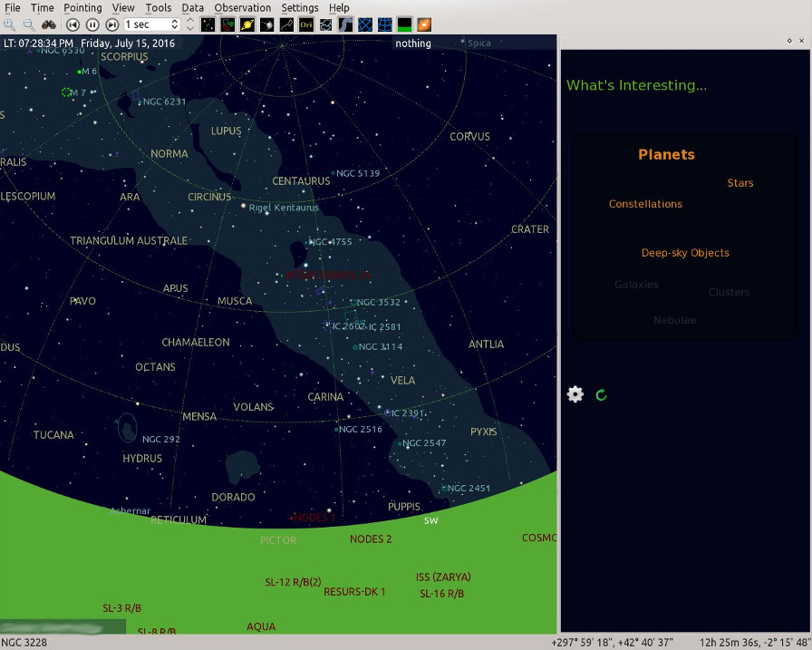Image resolution: width=812 pixels, height=650 pixels.
Task: Click the Zoom Out magnifier icon
Action: tap(29, 24)
